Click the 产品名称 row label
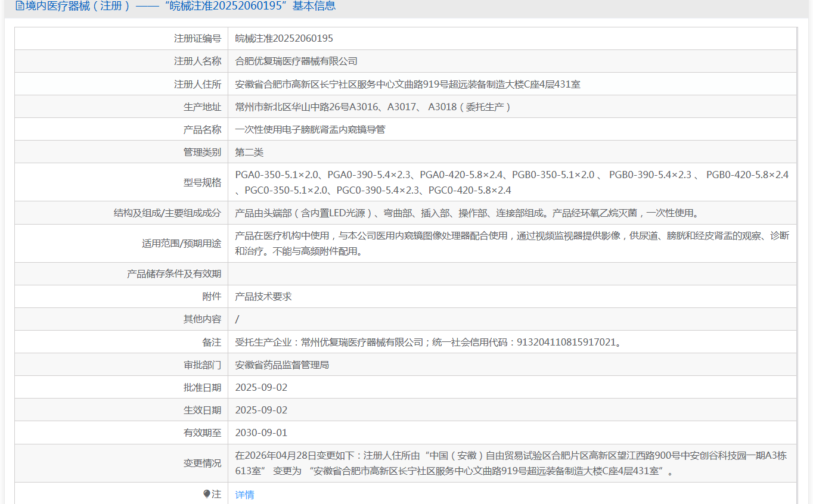 202,129
